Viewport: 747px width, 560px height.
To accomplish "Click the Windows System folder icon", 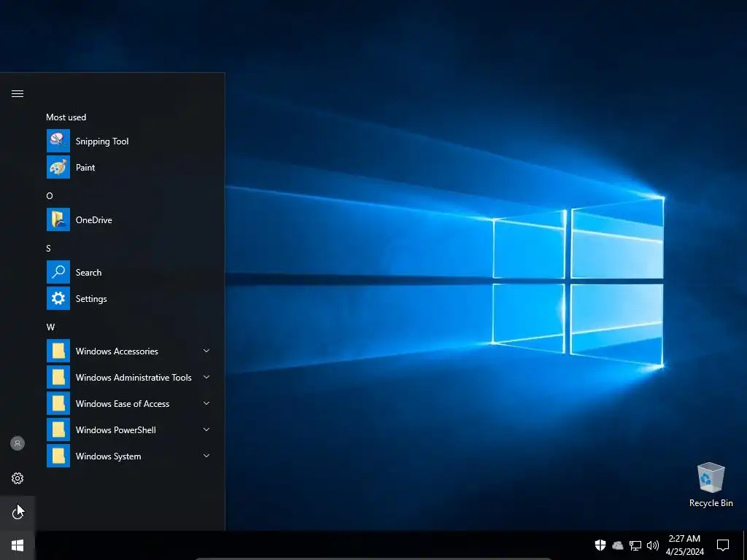I will 58,456.
